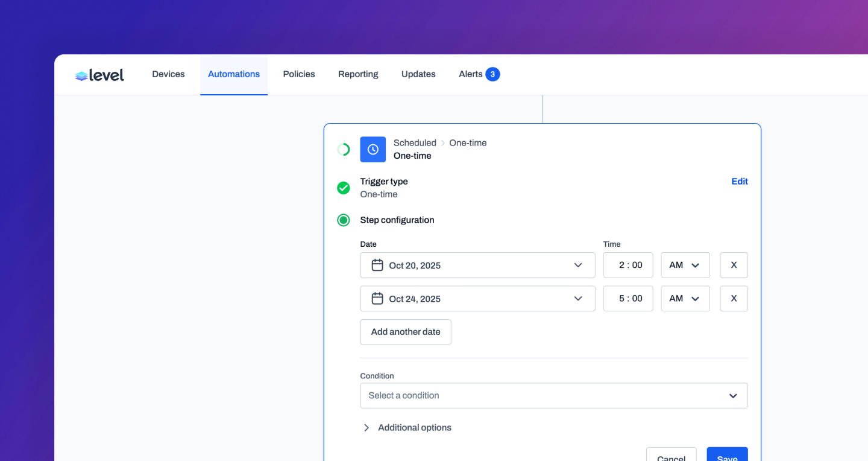Change AM/PM for the 2:00 time
Screen dimensions: 868x461
tap(685, 265)
